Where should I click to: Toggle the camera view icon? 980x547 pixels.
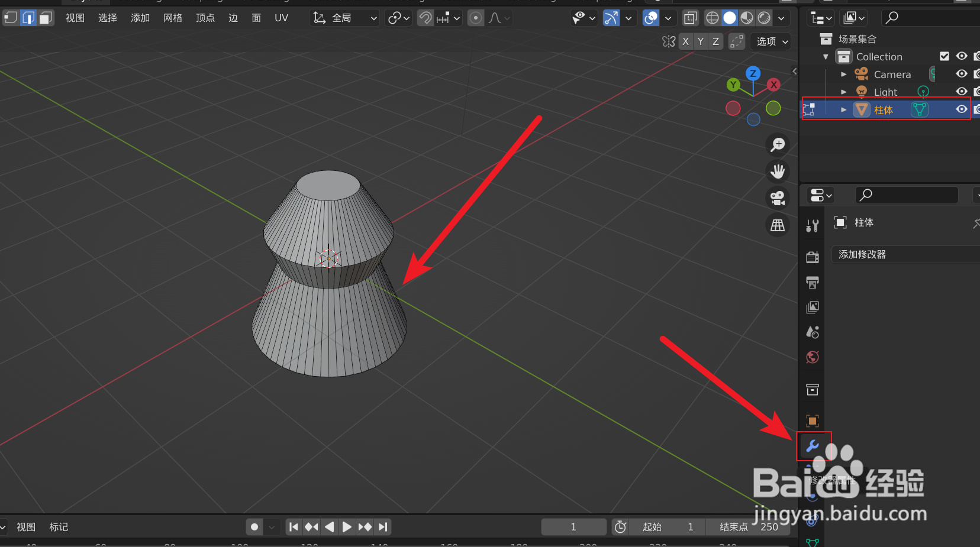778,198
